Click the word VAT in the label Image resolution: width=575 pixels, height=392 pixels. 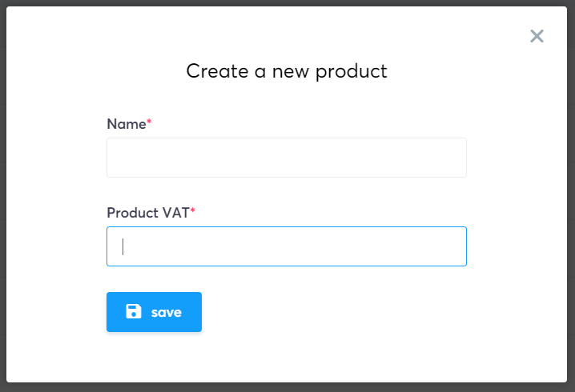point(176,213)
